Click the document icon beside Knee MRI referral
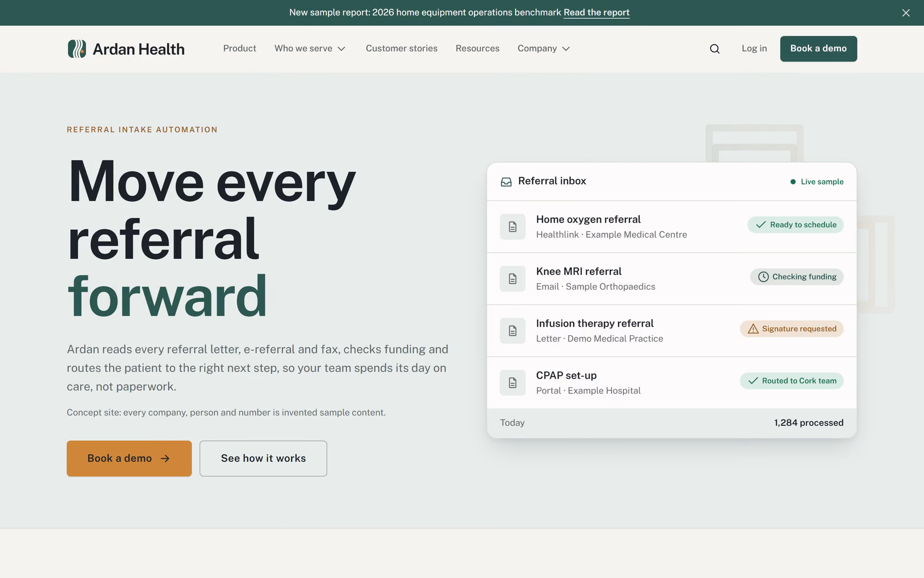The image size is (924, 578). coord(513,279)
